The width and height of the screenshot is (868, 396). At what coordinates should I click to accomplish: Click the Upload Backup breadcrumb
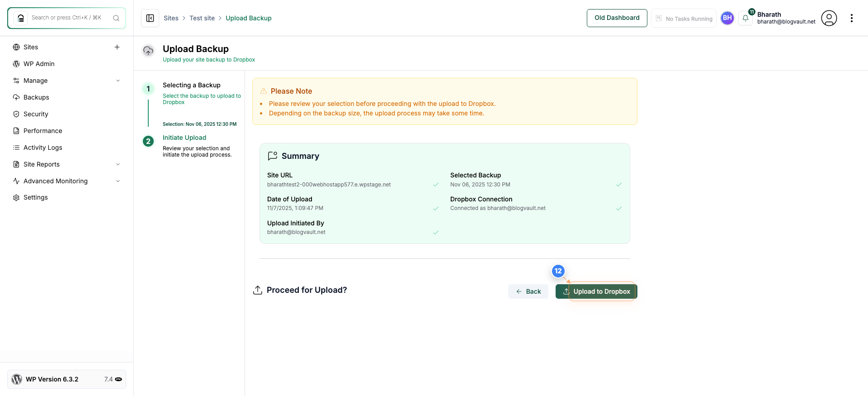pyautogui.click(x=249, y=18)
